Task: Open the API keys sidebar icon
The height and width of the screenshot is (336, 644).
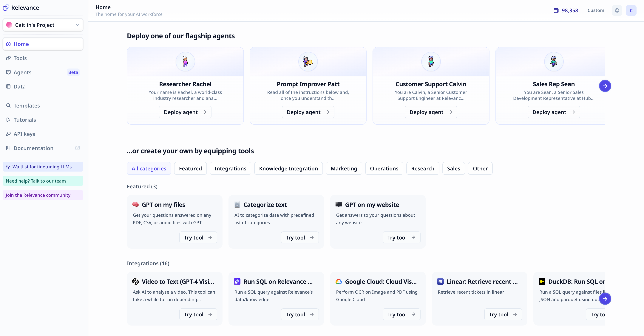Action: 8,134
